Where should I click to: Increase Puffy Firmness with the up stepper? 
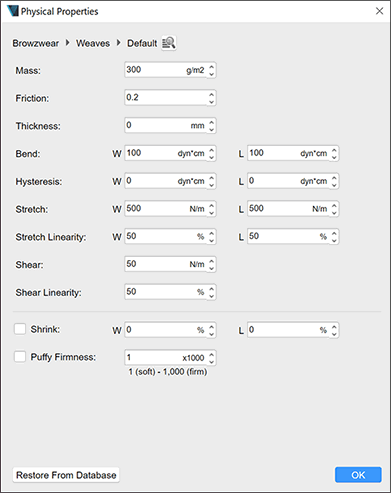pos(211,354)
